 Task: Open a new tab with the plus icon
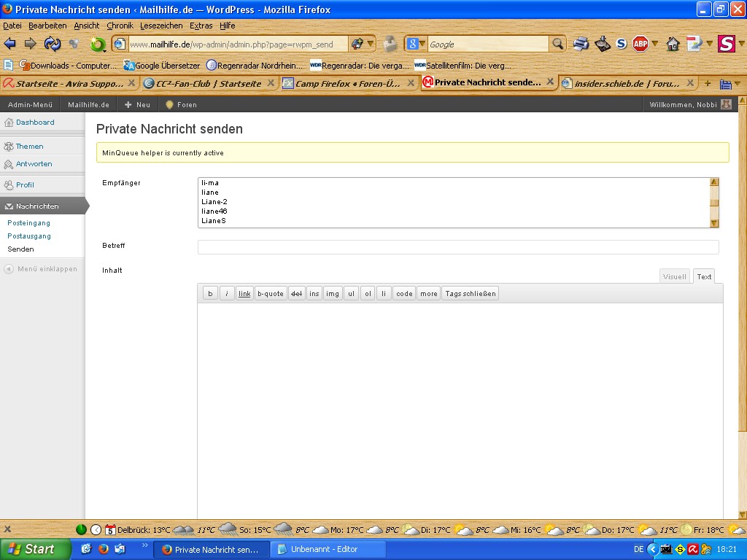(708, 83)
